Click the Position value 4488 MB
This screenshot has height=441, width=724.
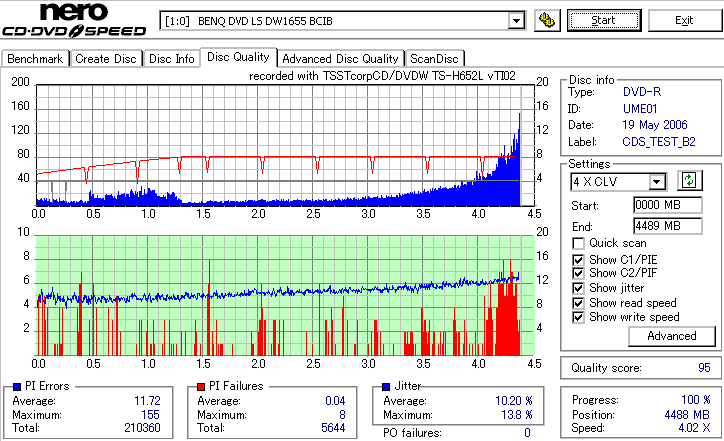click(687, 415)
